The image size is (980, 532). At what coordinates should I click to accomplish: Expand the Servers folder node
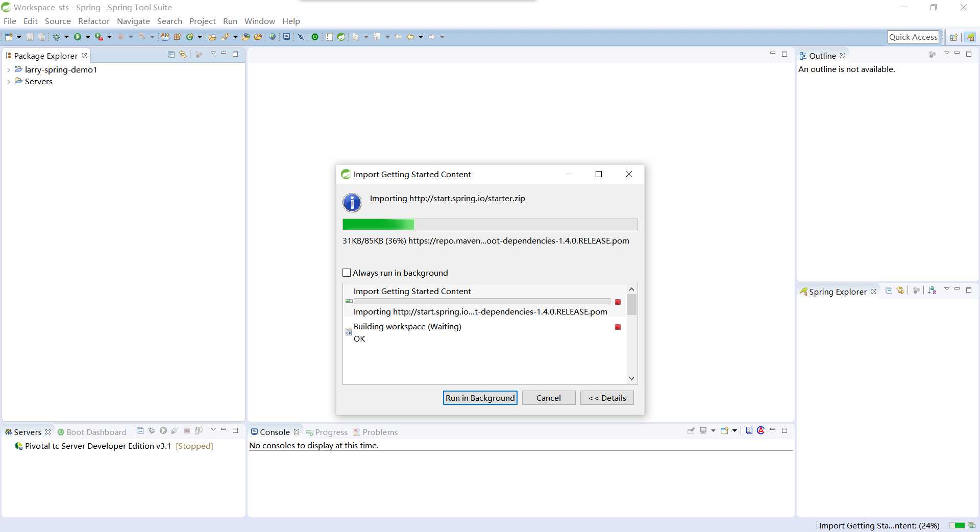click(x=9, y=82)
